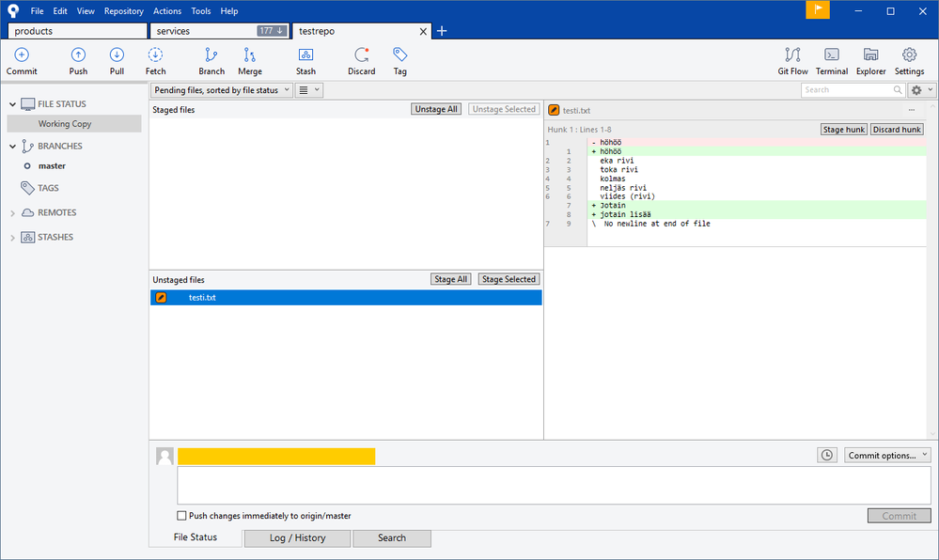The height and width of the screenshot is (560, 939).
Task: Add a tag using Tag icon
Action: coord(400,55)
